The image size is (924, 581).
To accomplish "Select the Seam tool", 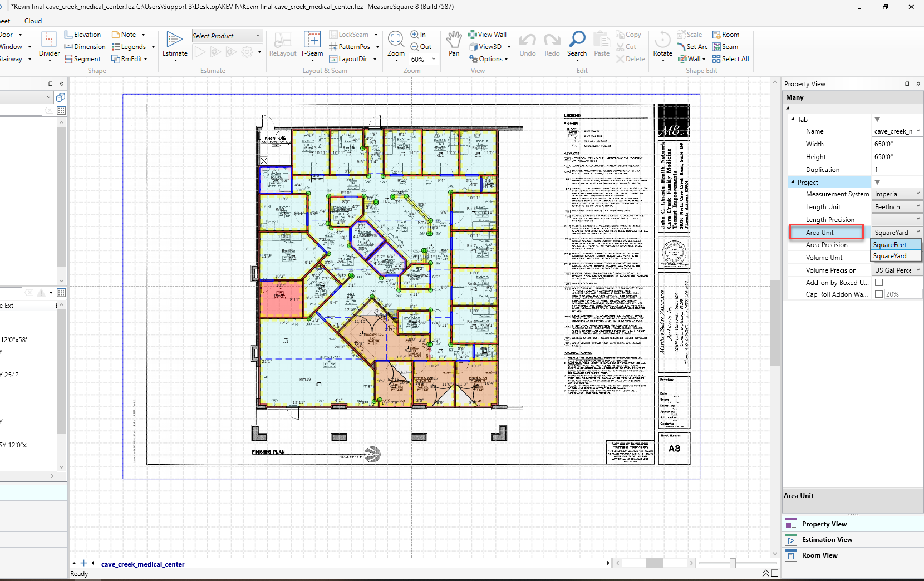I will point(725,47).
